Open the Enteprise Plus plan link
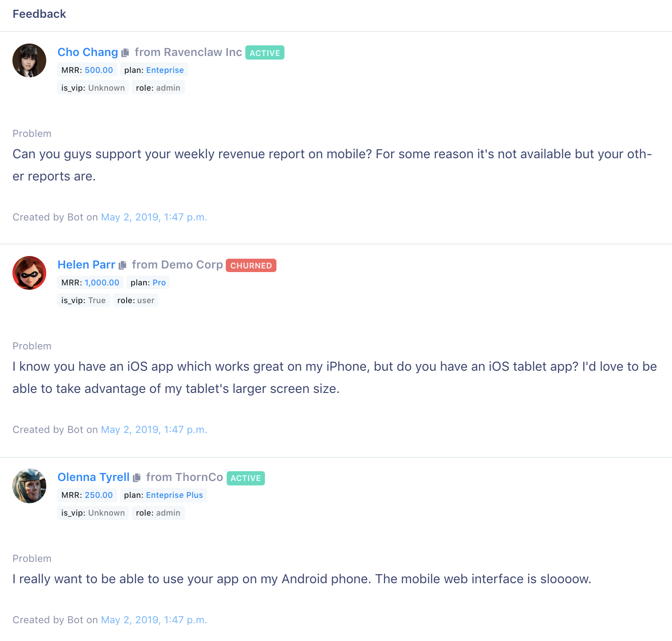The image size is (672, 641). [x=174, y=495]
